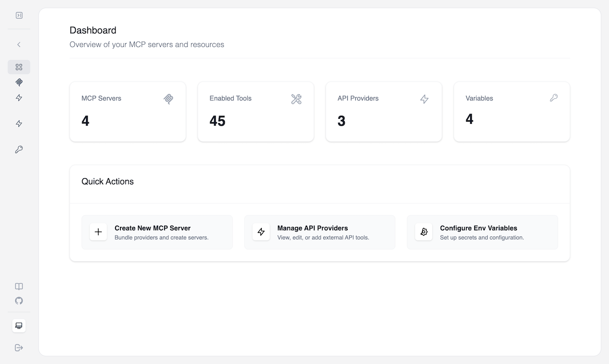Open Manage API Providers quick action

(320, 232)
